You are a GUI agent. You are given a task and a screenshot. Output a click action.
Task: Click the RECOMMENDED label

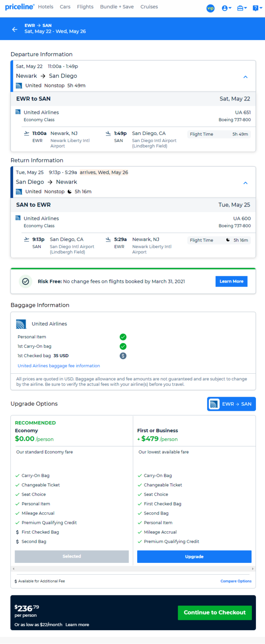tap(35, 423)
